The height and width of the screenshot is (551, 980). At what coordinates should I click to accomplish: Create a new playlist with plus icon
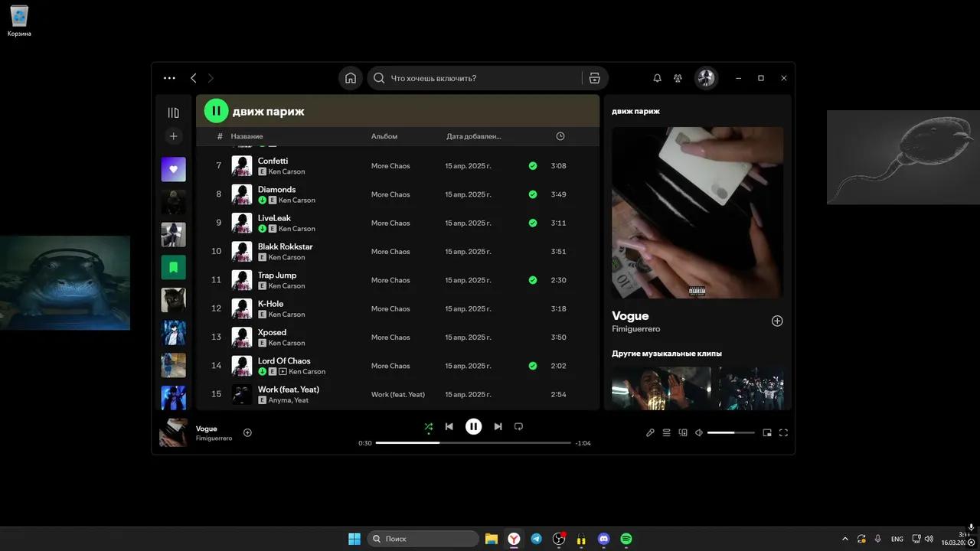pos(174,136)
